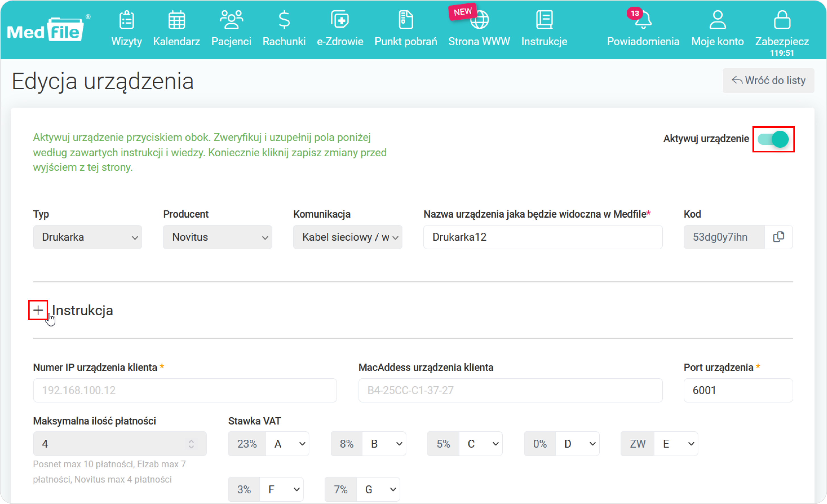Go to Strona WWW menu label

pyautogui.click(x=479, y=41)
